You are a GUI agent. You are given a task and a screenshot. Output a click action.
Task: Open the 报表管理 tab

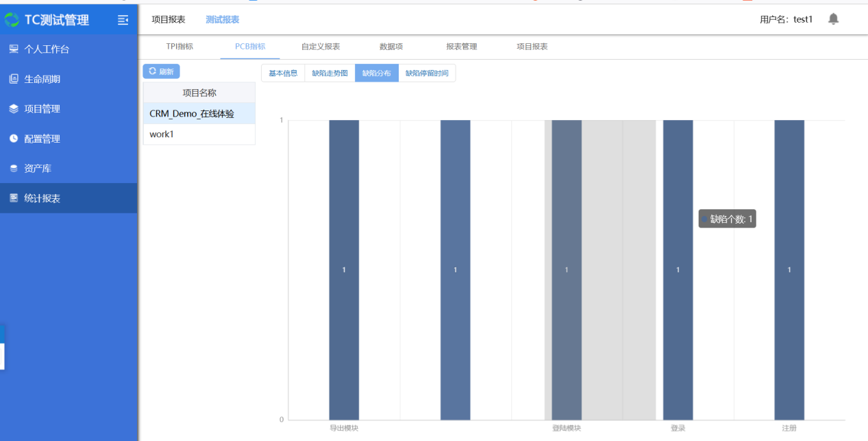coord(461,47)
